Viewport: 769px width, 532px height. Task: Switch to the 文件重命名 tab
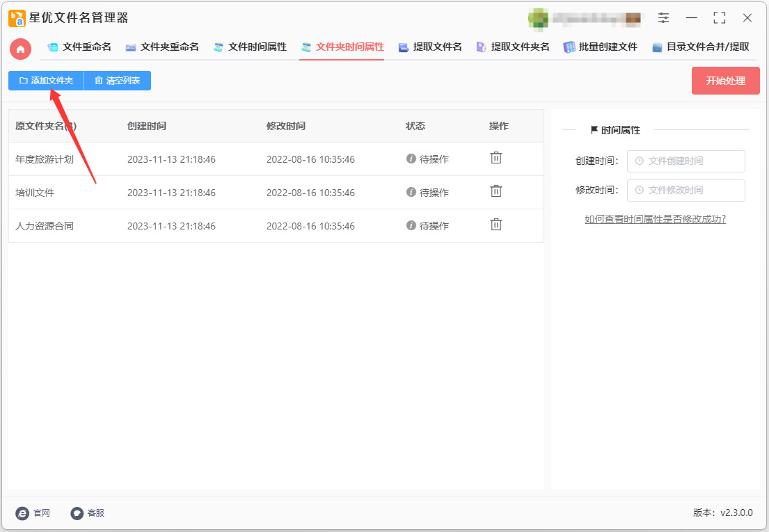pyautogui.click(x=79, y=47)
